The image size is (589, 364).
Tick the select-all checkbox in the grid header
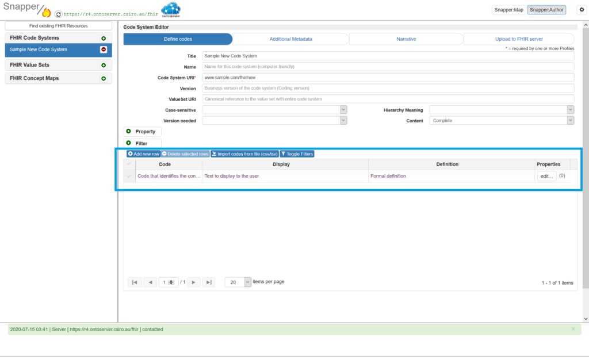[129, 164]
